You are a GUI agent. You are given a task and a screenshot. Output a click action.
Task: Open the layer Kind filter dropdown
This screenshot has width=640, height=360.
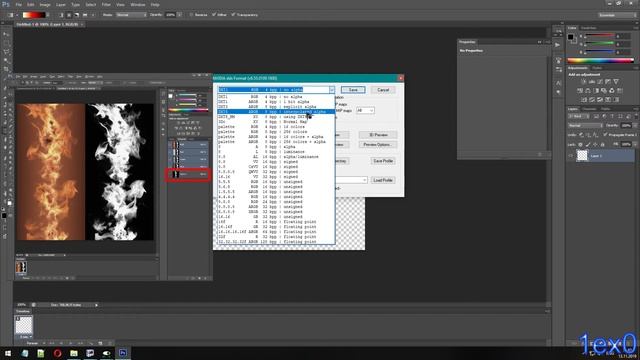pyautogui.click(x=578, y=117)
